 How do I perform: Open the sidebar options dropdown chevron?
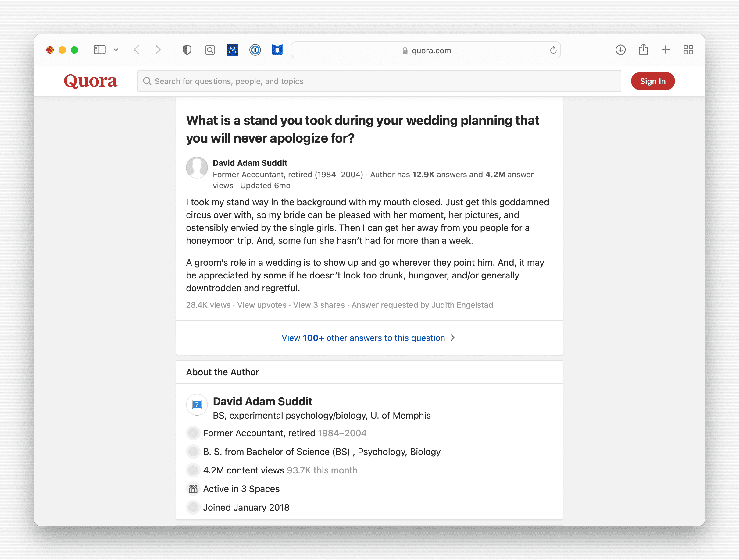pos(116,50)
